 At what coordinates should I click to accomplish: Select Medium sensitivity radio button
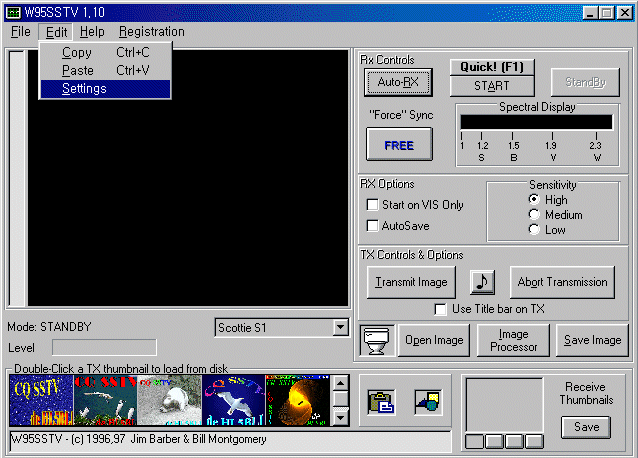coord(534,214)
